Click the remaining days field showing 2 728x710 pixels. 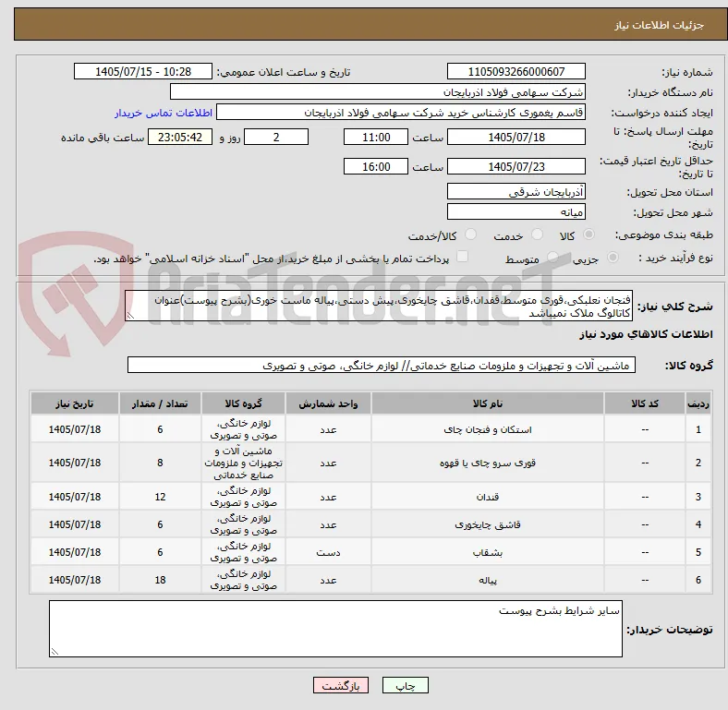(x=276, y=137)
